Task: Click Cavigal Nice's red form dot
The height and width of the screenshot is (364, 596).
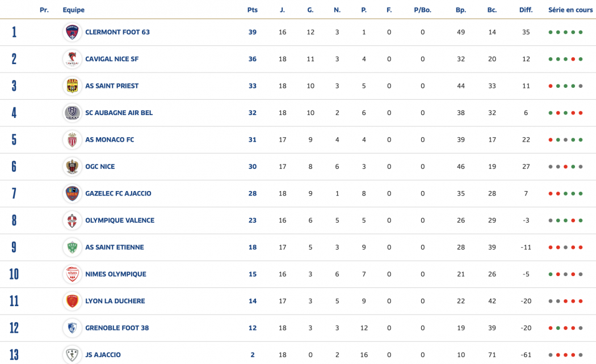Action: coord(573,59)
